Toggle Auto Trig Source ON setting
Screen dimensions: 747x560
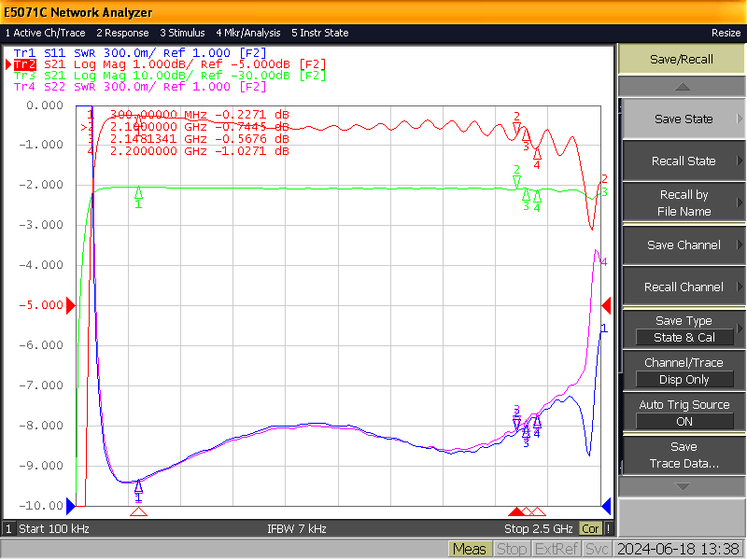pos(684,413)
